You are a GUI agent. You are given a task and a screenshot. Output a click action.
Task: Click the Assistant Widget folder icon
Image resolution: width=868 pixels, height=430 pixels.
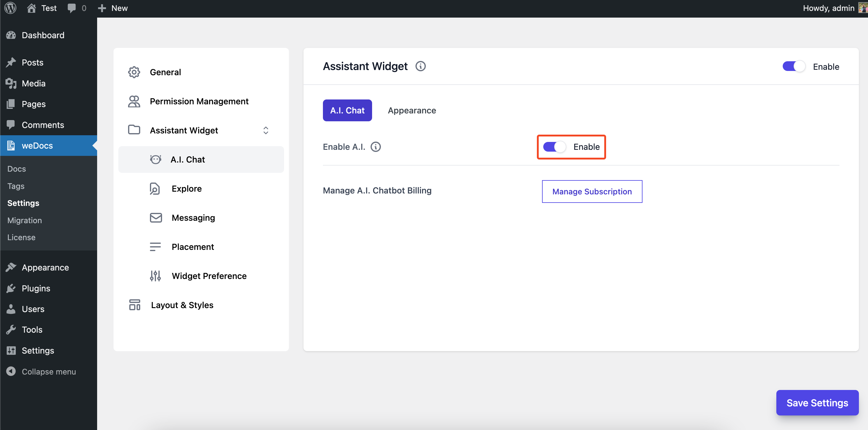(134, 129)
